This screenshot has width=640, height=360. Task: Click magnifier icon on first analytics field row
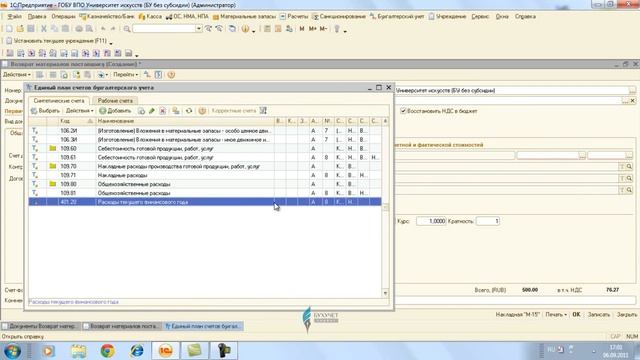[x=629, y=166]
